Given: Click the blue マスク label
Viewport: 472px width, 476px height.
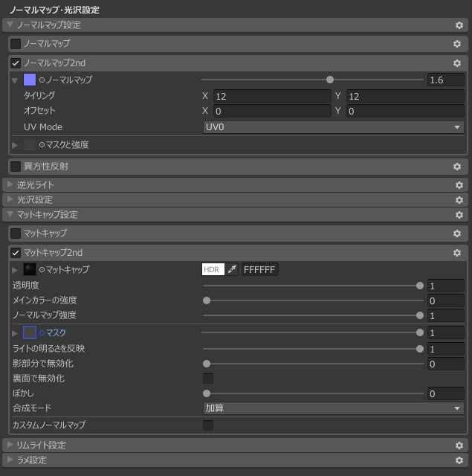Looking at the screenshot, I should point(56,332).
